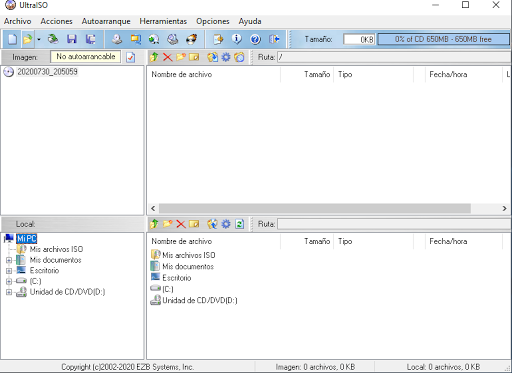Click the Ruta path field of Imagen pane
The image size is (512, 373).
[394, 57]
